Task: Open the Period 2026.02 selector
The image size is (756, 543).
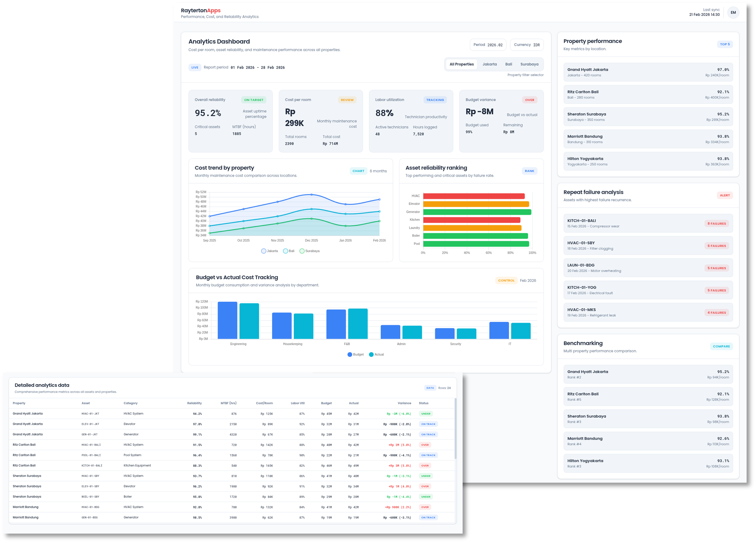Action: tap(488, 44)
